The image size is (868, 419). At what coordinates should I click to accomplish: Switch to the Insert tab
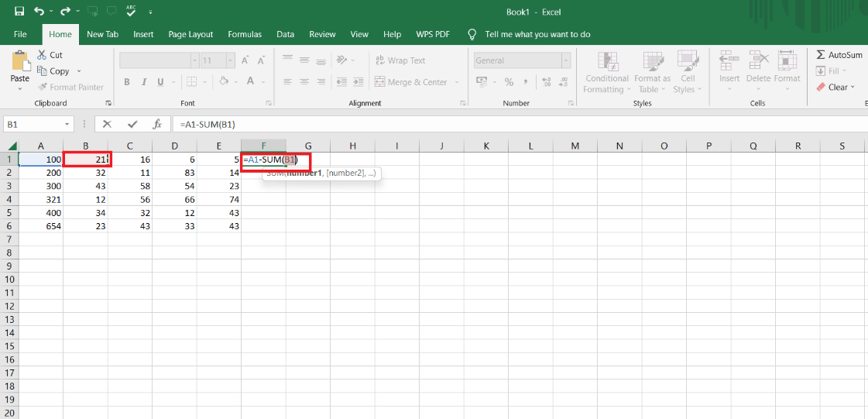143,34
